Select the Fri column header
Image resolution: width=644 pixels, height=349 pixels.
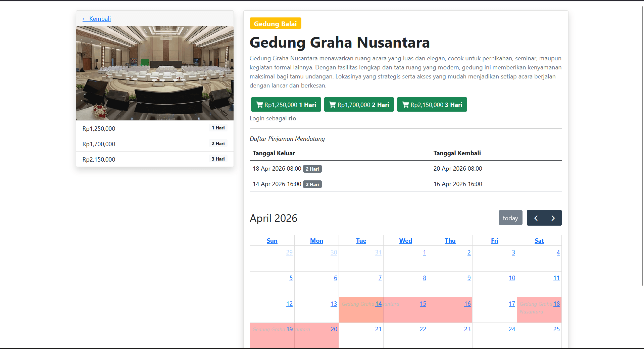pyautogui.click(x=495, y=241)
